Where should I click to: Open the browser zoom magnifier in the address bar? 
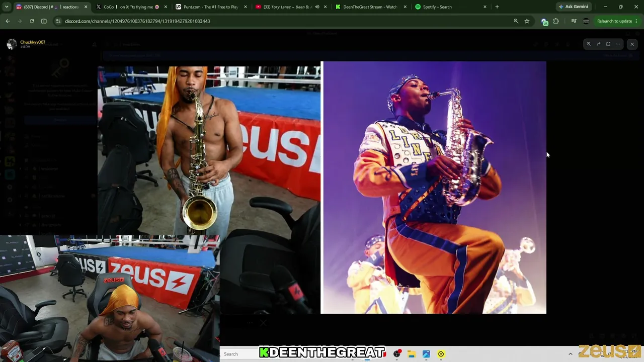coord(516,21)
